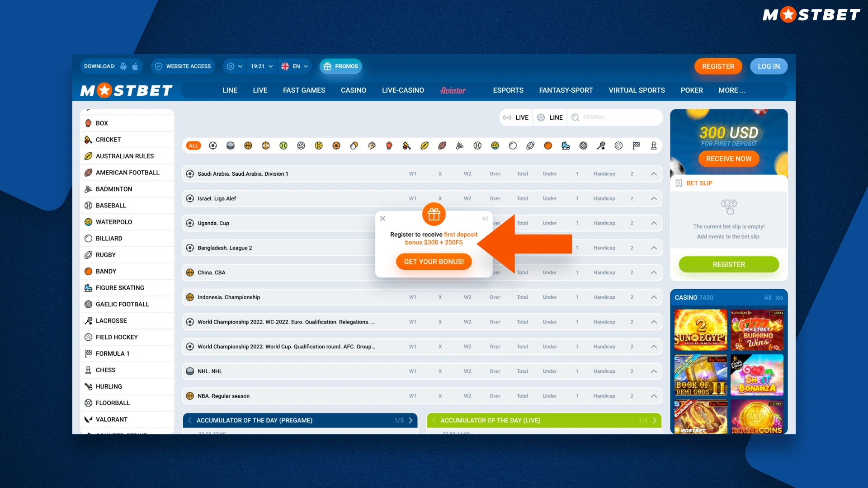Viewport: 868px width, 488px height.
Task: Click the shield/website access icon in top bar
Action: 158,66
